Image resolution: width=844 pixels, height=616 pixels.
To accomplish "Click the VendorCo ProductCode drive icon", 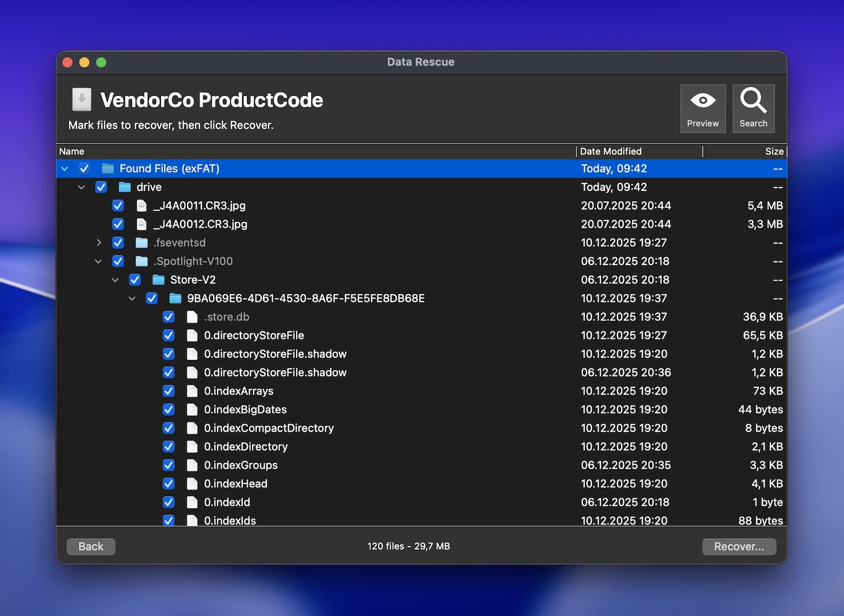I will [x=81, y=100].
